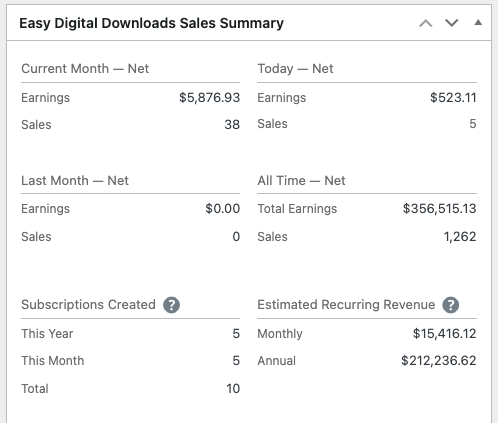The width and height of the screenshot is (498, 423).
Task: Click the annual revenue $212,236.62
Action: 439,361
